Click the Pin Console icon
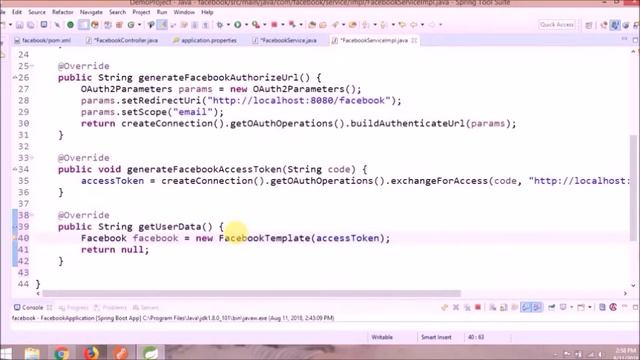Viewport: 640px width, 360px height. pyautogui.click(x=551, y=307)
